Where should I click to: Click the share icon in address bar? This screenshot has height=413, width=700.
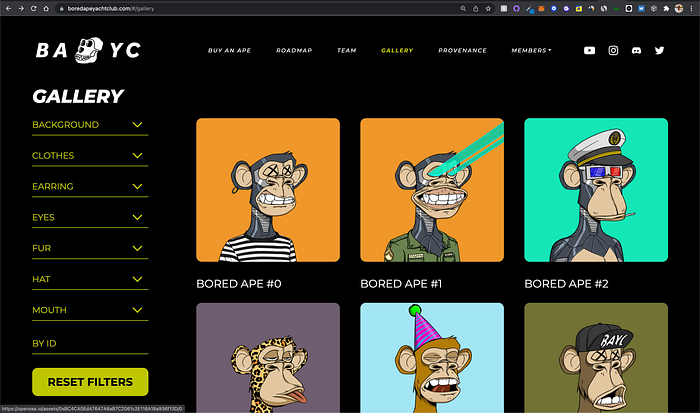point(475,8)
